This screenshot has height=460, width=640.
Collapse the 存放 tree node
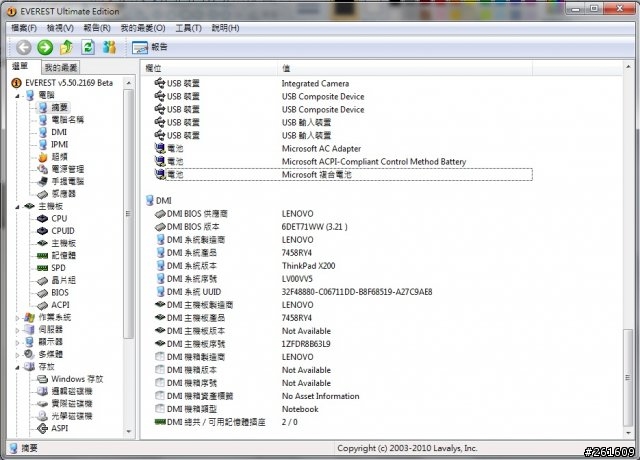click(x=18, y=367)
